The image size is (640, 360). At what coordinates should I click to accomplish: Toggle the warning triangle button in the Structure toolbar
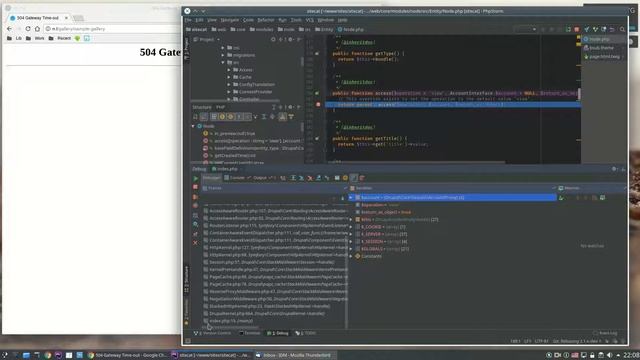tap(282, 117)
